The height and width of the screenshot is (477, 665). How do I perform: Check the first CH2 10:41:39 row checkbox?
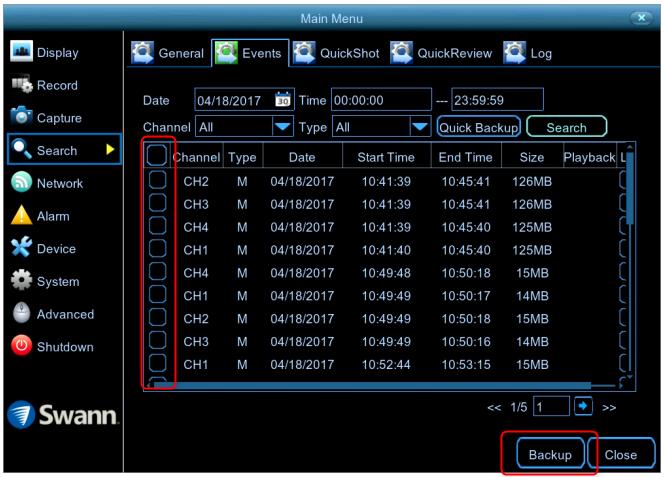coord(156,184)
